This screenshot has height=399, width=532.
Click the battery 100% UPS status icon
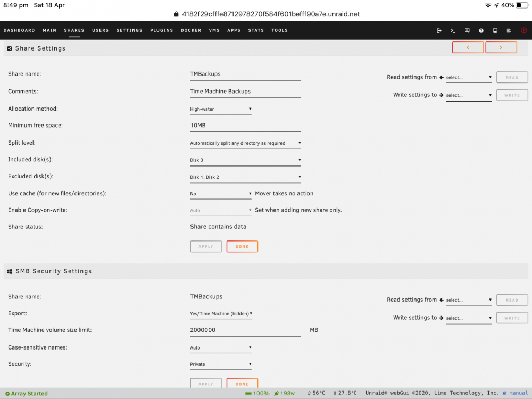click(x=257, y=393)
